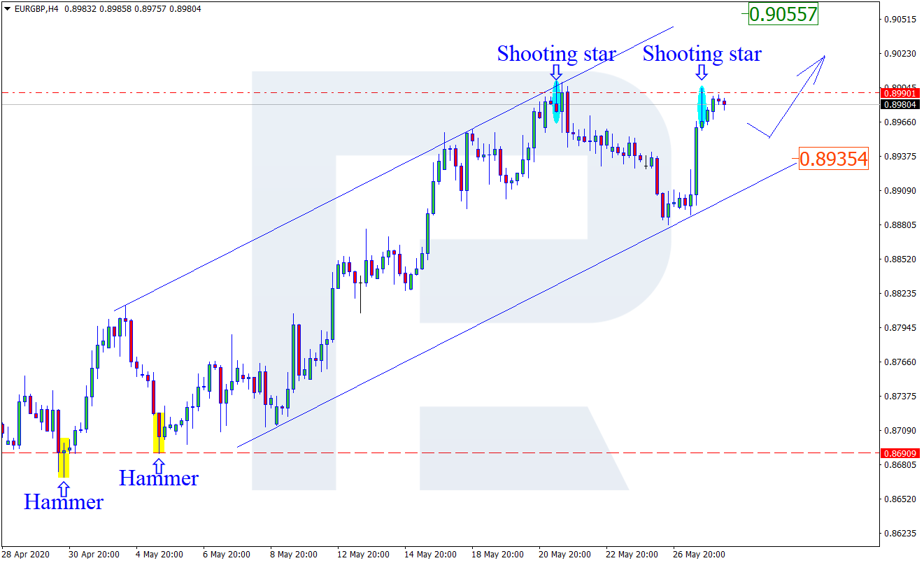Select the 0.89375 price axis value
Image resolution: width=924 pixels, height=563 pixels.
tap(900, 156)
